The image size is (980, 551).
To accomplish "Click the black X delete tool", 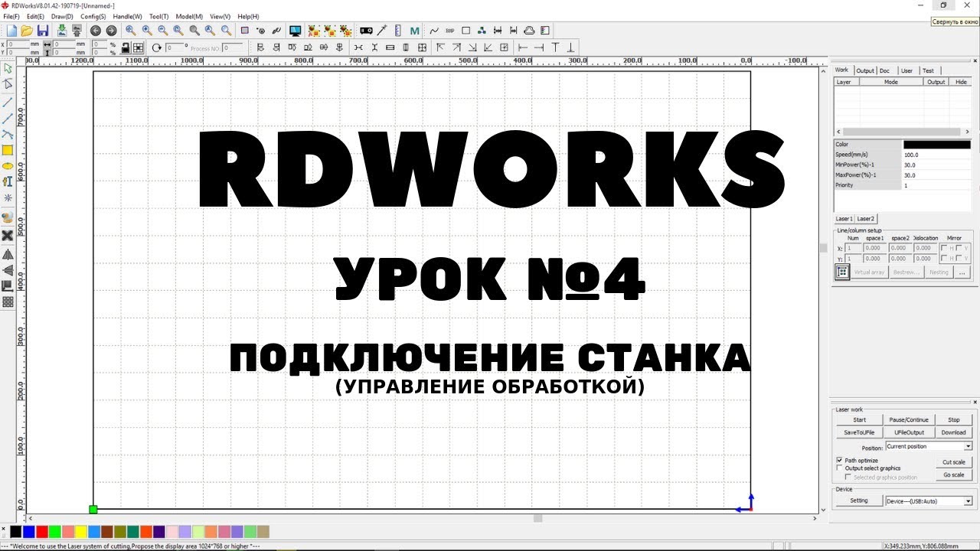I will click(8, 236).
